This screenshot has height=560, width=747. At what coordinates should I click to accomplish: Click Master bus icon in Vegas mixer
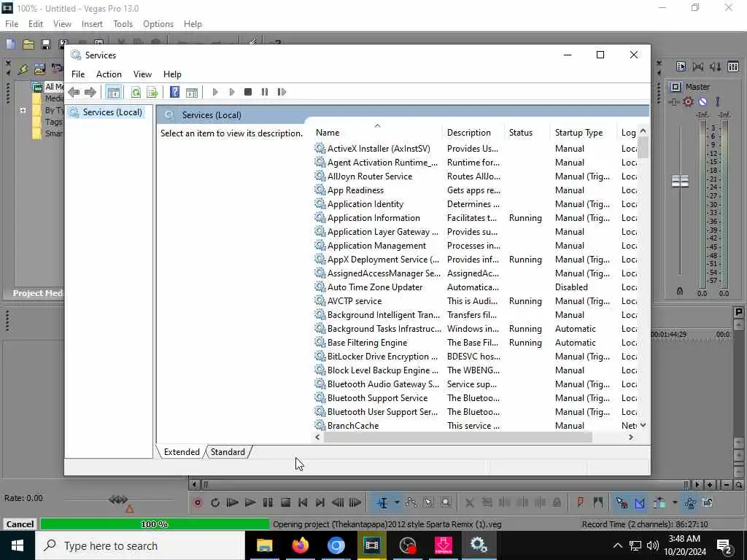tap(676, 87)
